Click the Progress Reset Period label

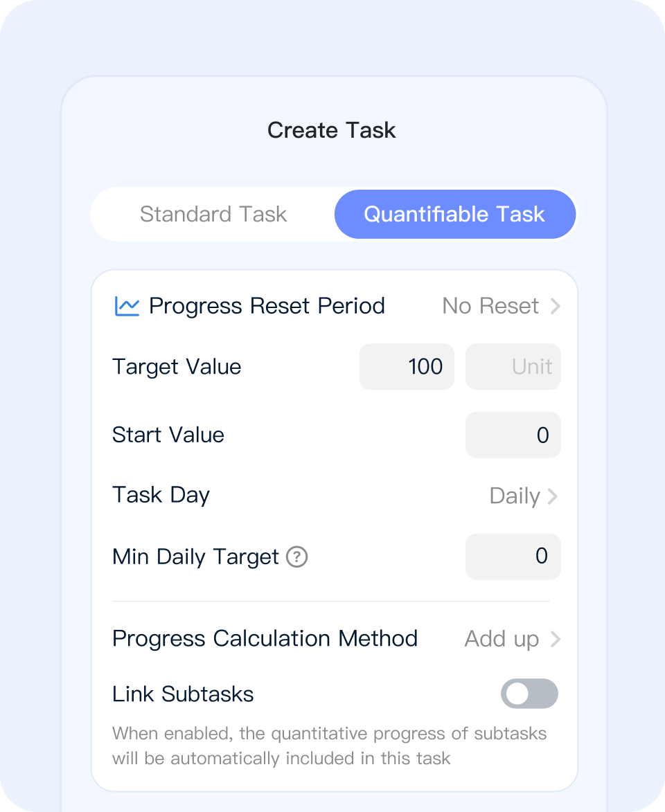tap(267, 306)
